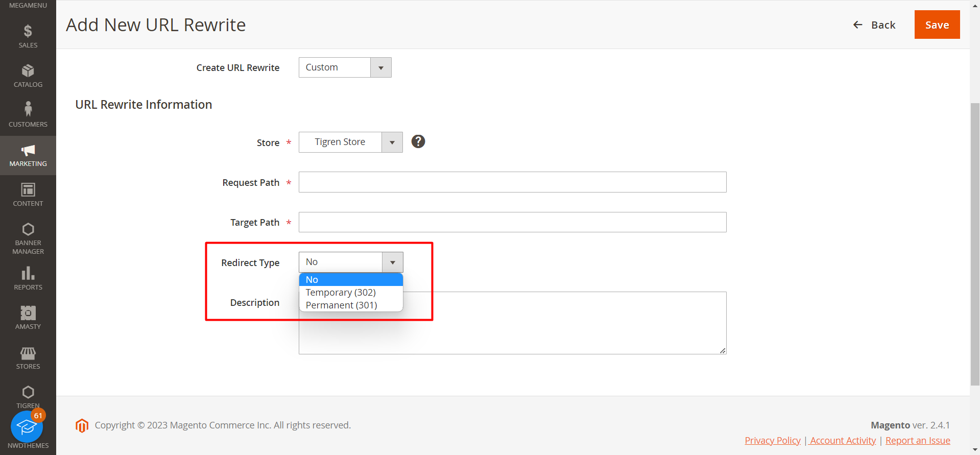980x455 pixels.
Task: Open the Reports bar chart icon
Action: click(28, 274)
